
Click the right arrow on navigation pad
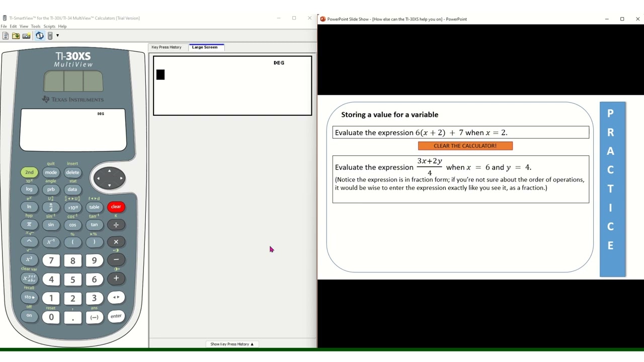(121, 178)
